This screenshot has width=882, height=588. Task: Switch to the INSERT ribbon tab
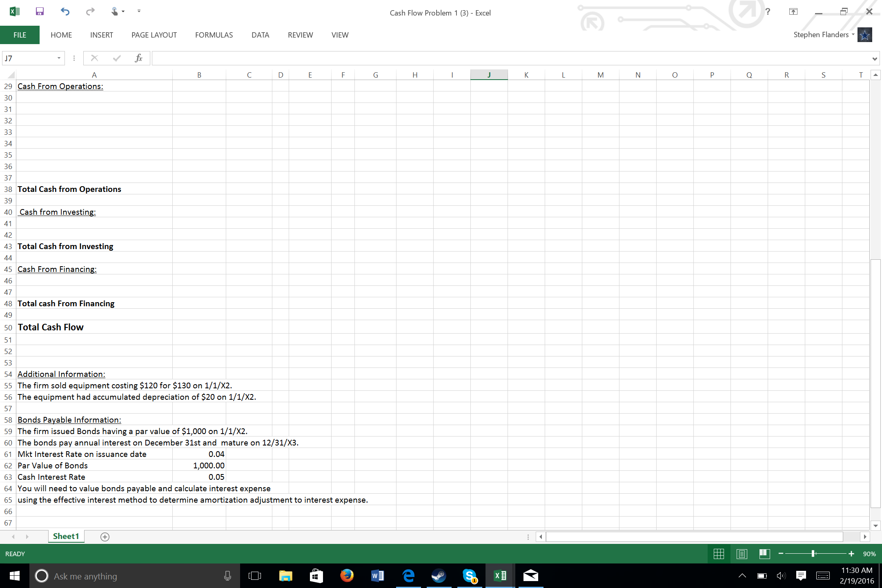pos(102,35)
